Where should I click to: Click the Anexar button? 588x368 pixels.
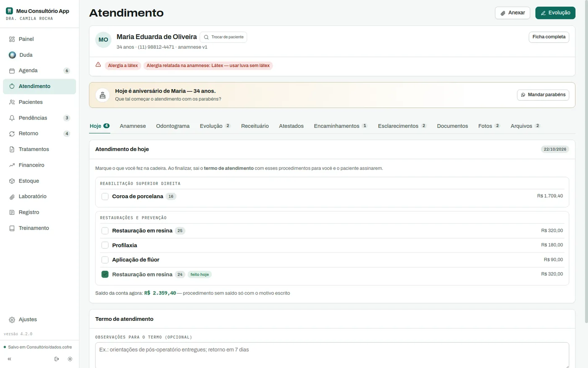pos(512,13)
